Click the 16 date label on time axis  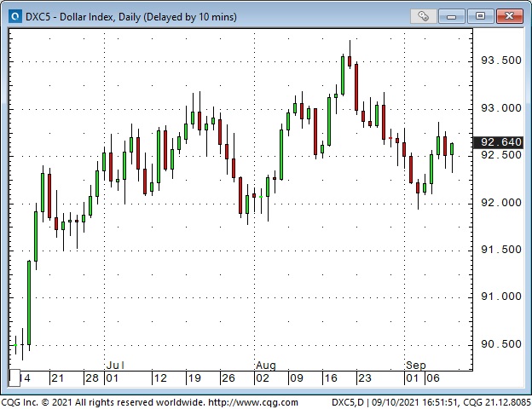click(x=331, y=378)
